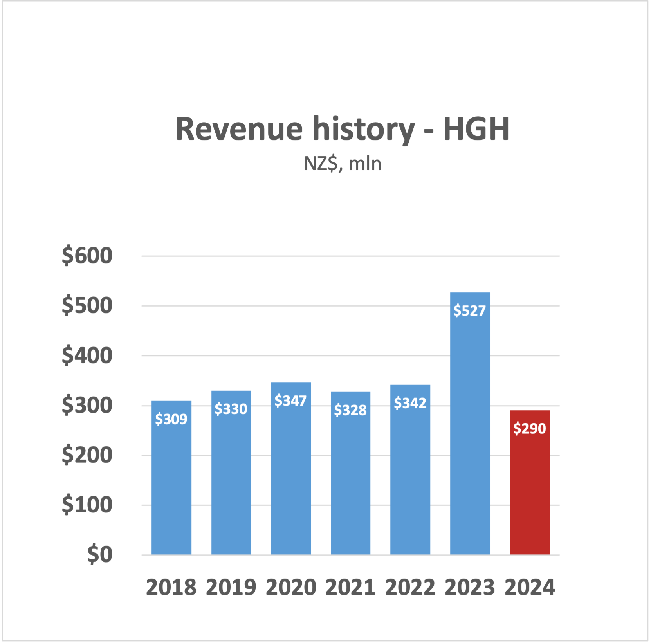The width and height of the screenshot is (651, 644).
Task: Select the tallest blue bar for 2023
Action: (469, 431)
